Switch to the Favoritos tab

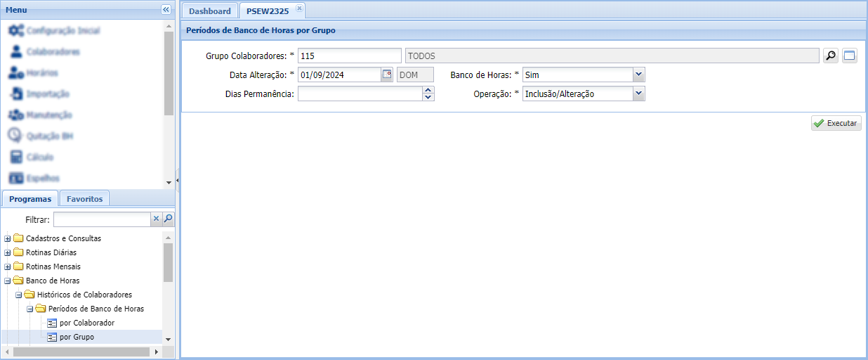point(84,199)
